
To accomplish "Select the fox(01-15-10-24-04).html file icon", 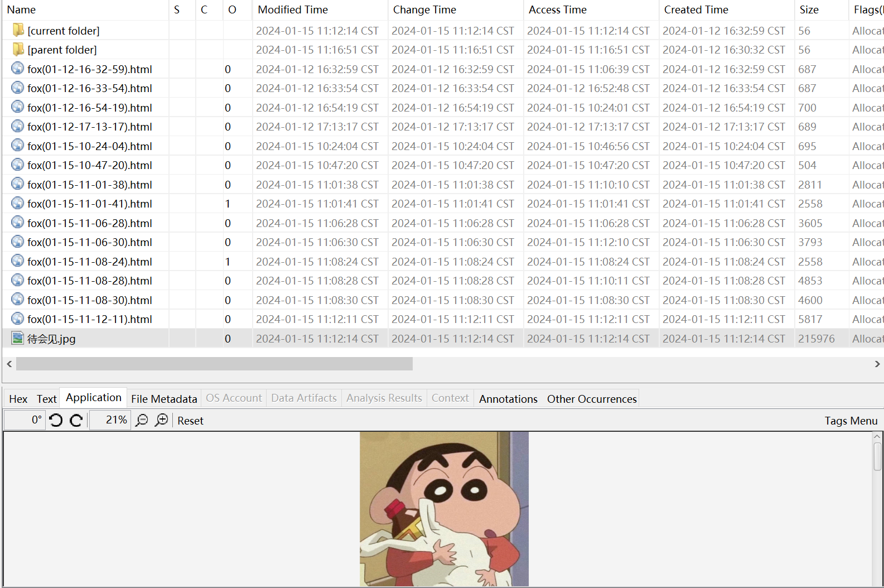I will pos(18,146).
